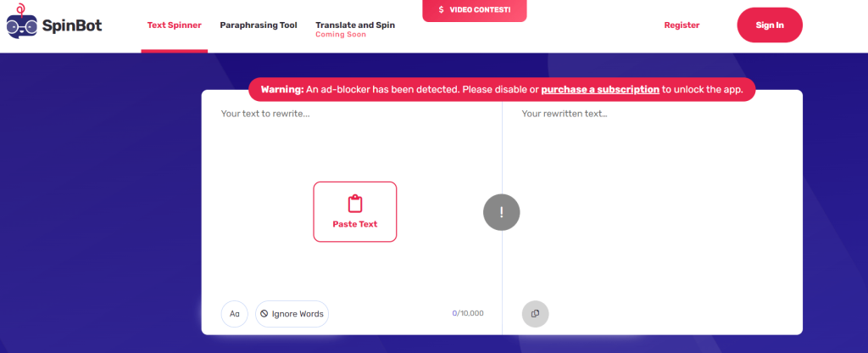868x353 pixels.
Task: Click the dollar sign in Video Contest banner
Action: pyautogui.click(x=441, y=10)
